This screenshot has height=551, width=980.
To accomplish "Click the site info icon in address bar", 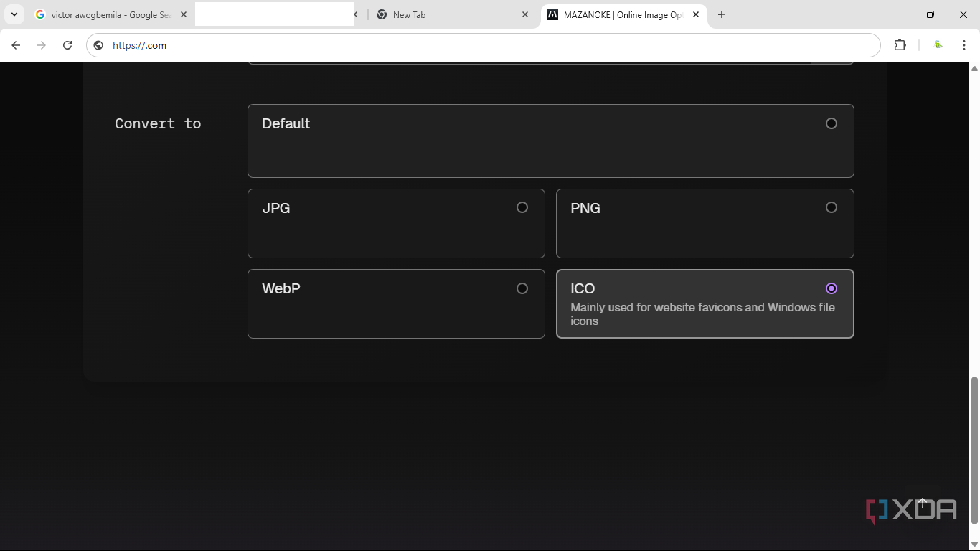I will pos(99,45).
